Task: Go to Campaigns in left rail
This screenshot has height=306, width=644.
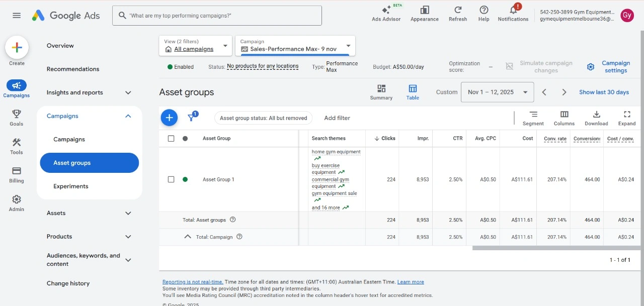Action: 17,88
